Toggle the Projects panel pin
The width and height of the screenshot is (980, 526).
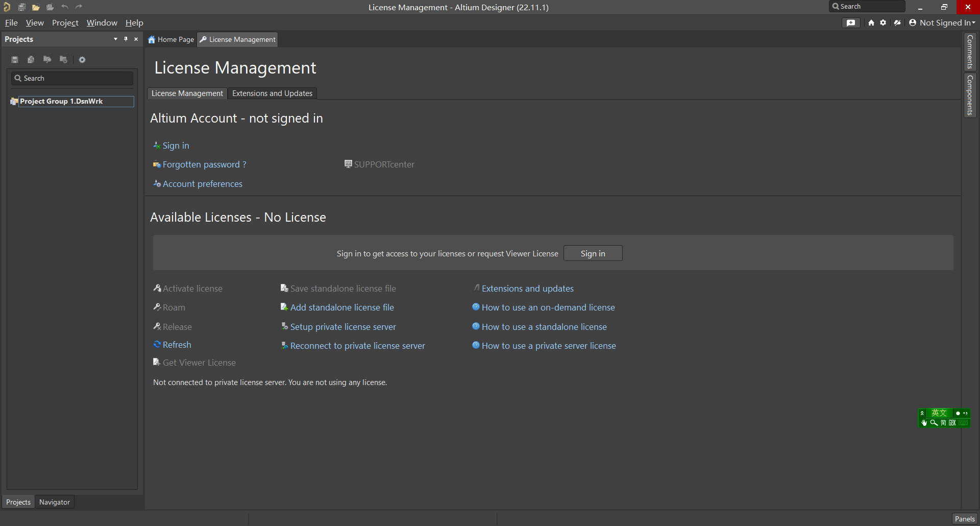pos(126,39)
